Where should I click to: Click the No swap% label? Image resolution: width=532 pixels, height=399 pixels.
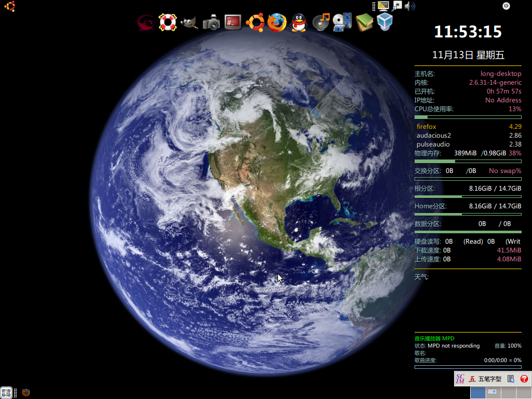click(x=505, y=170)
